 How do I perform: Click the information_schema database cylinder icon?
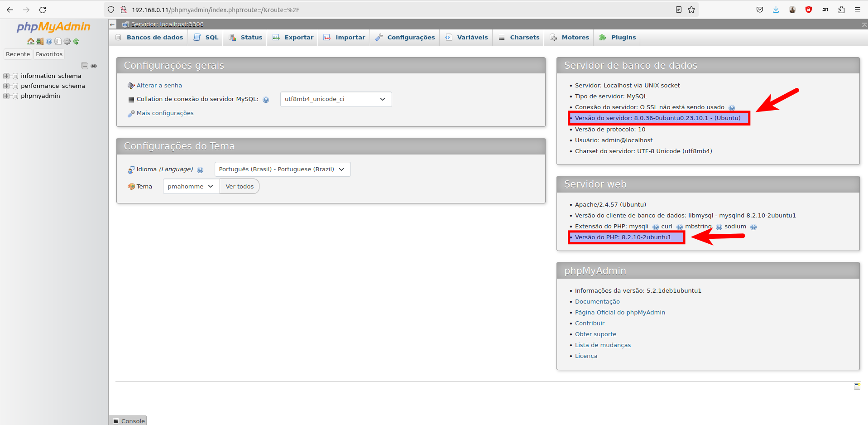coord(15,76)
